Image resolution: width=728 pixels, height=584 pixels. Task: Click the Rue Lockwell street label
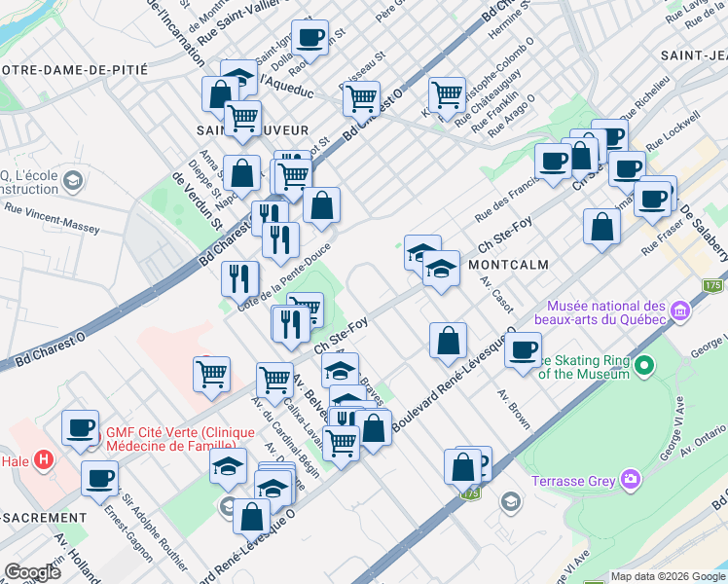[673, 130]
